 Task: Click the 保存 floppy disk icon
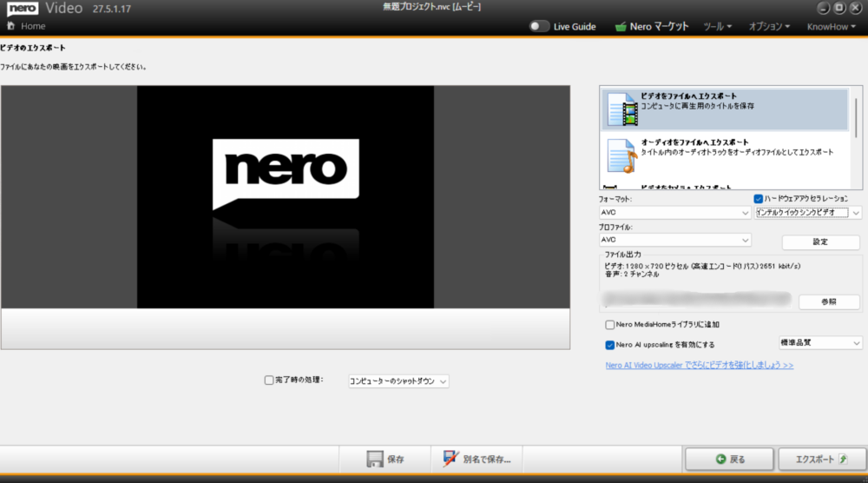[x=375, y=460]
